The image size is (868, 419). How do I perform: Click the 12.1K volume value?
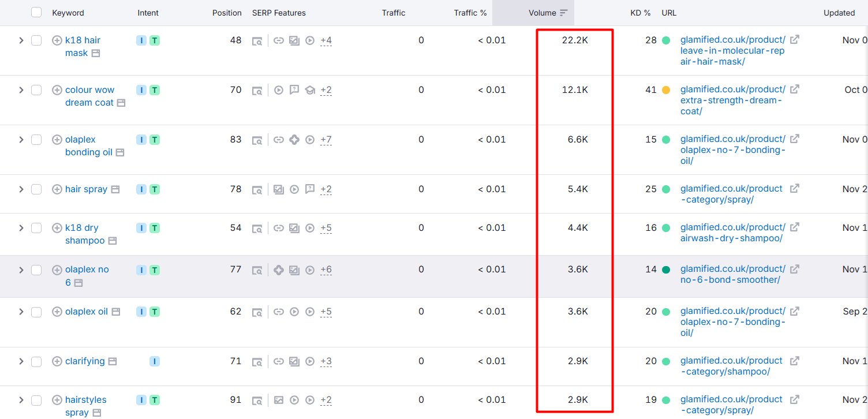tap(575, 90)
